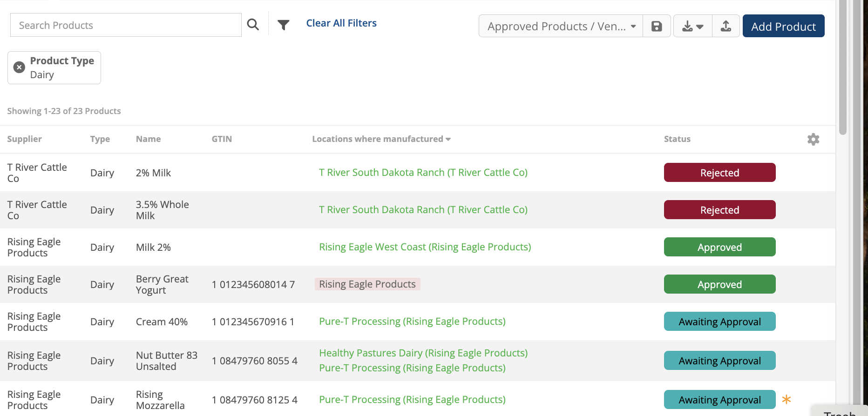Image resolution: width=868 pixels, height=416 pixels.
Task: Focus the Search Products field
Action: pyautogui.click(x=126, y=25)
